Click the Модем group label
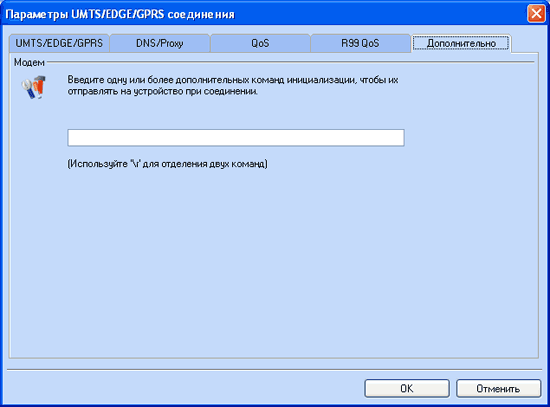The height and width of the screenshot is (407, 550). (29, 62)
